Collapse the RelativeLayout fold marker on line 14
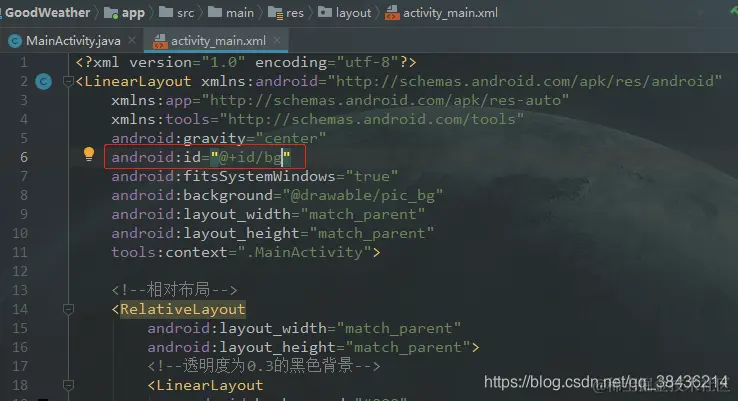 [68, 309]
